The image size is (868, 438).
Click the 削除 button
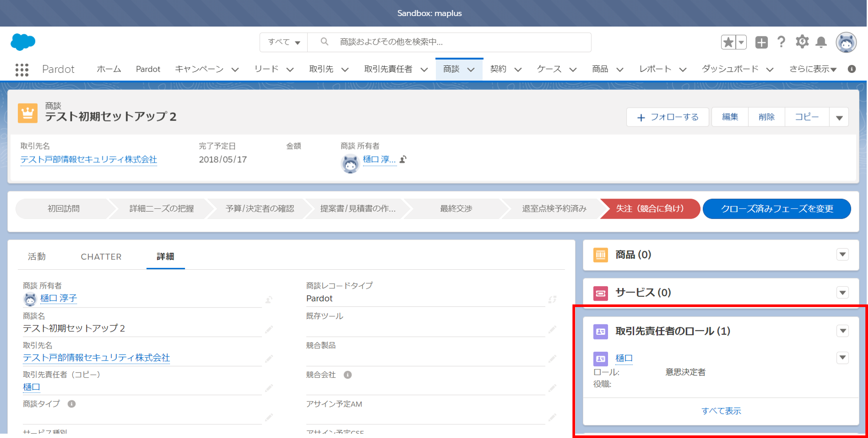pos(767,117)
